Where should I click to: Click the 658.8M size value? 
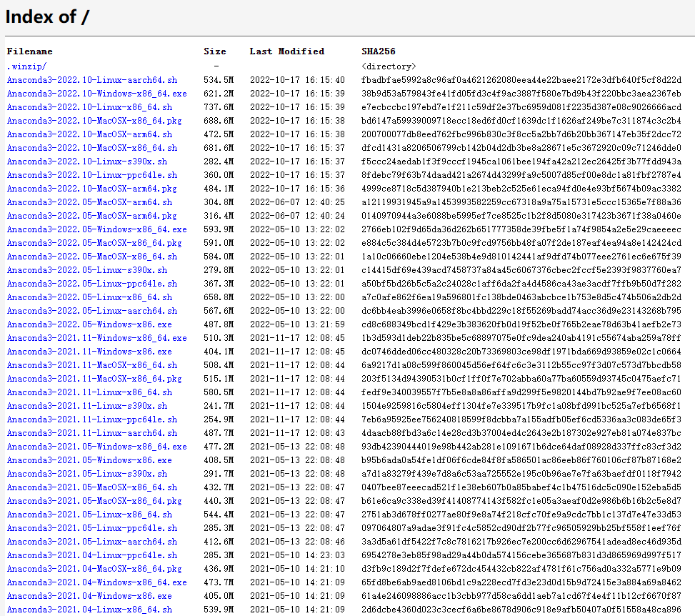click(x=219, y=297)
